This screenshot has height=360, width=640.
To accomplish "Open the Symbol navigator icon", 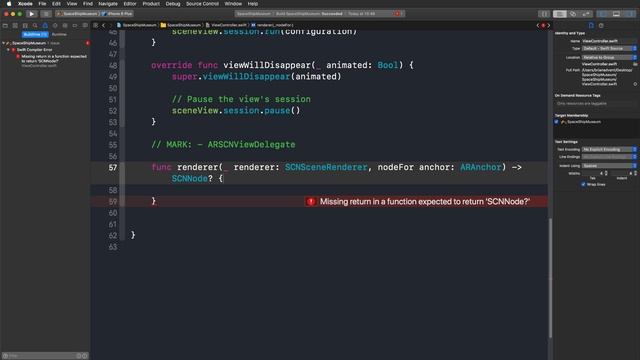I will click(25, 25).
